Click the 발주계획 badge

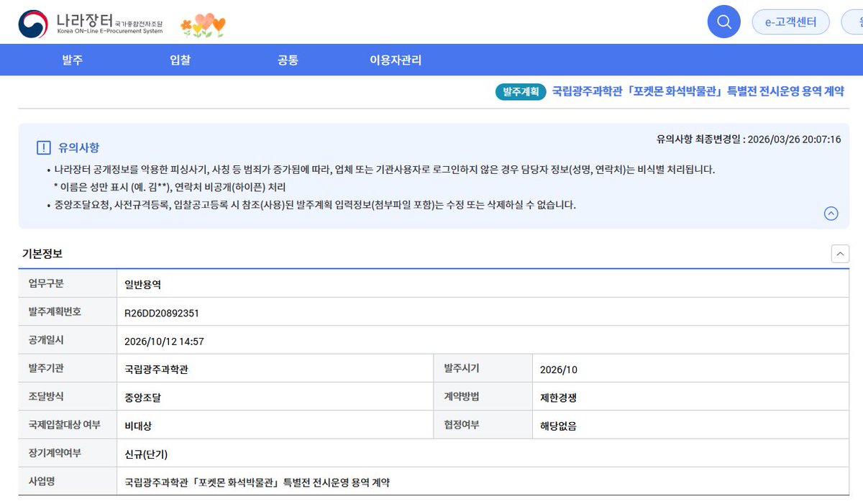pos(521,92)
